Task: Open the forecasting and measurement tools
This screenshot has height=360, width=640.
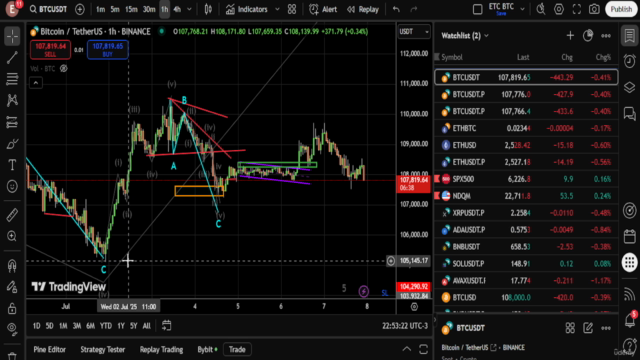Action: coord(12,122)
